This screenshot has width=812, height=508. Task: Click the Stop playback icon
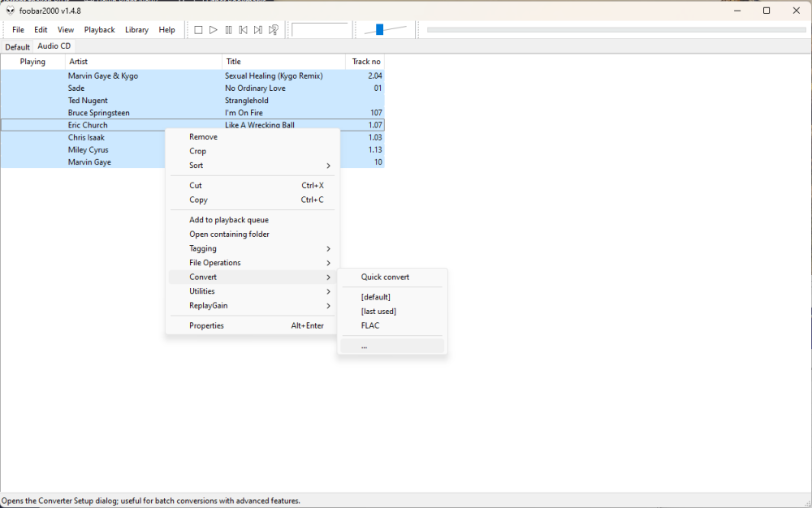coord(198,29)
